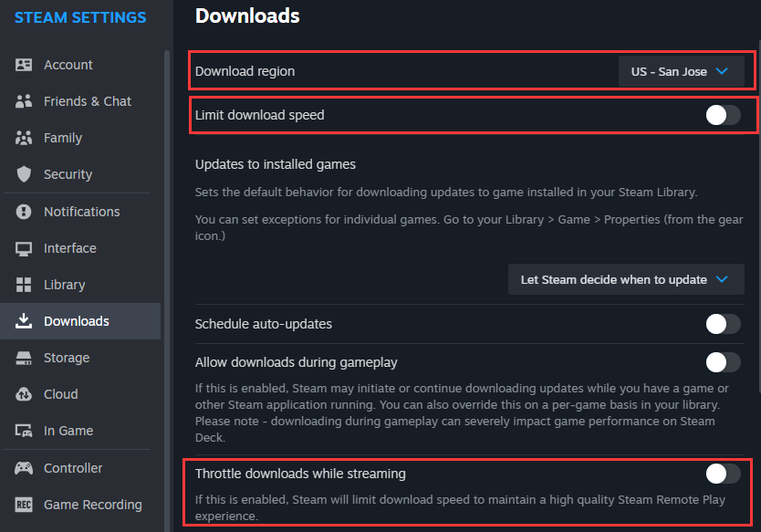Select the Controller settings icon
This screenshot has width=761, height=532.
(24, 467)
